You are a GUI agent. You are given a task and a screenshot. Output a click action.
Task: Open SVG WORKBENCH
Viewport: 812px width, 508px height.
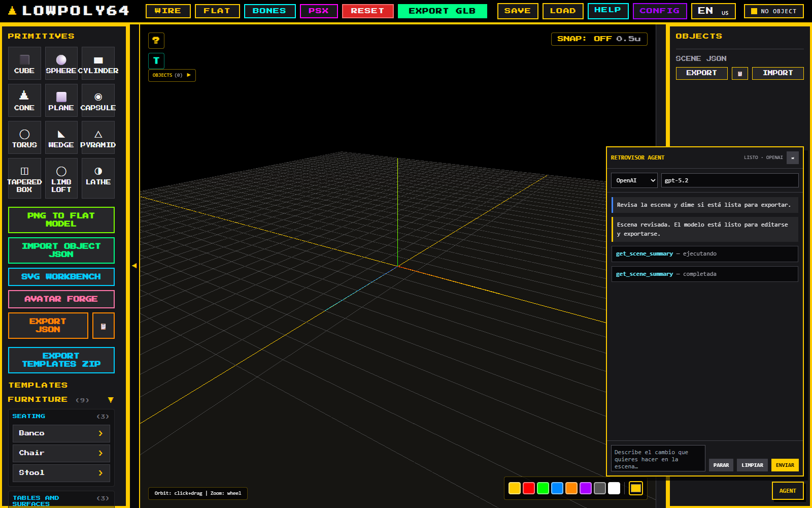(61, 277)
